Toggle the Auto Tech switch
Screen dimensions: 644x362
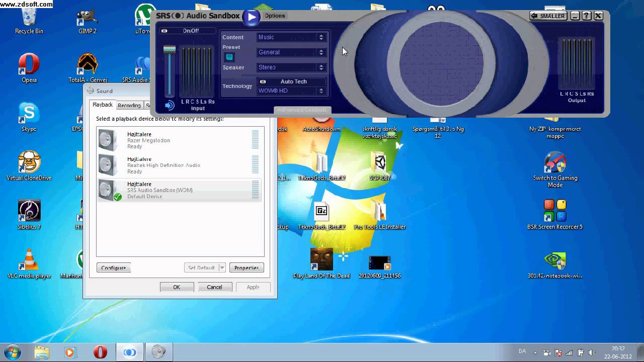coord(291,81)
